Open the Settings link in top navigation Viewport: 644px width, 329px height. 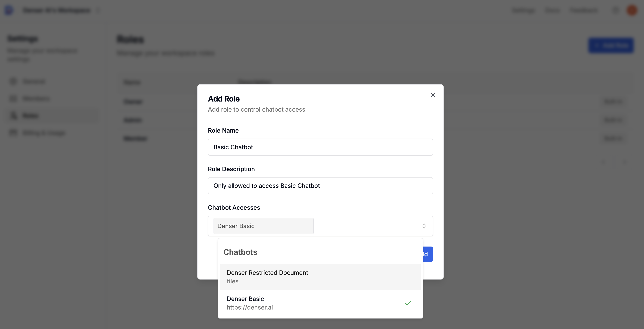[523, 10]
